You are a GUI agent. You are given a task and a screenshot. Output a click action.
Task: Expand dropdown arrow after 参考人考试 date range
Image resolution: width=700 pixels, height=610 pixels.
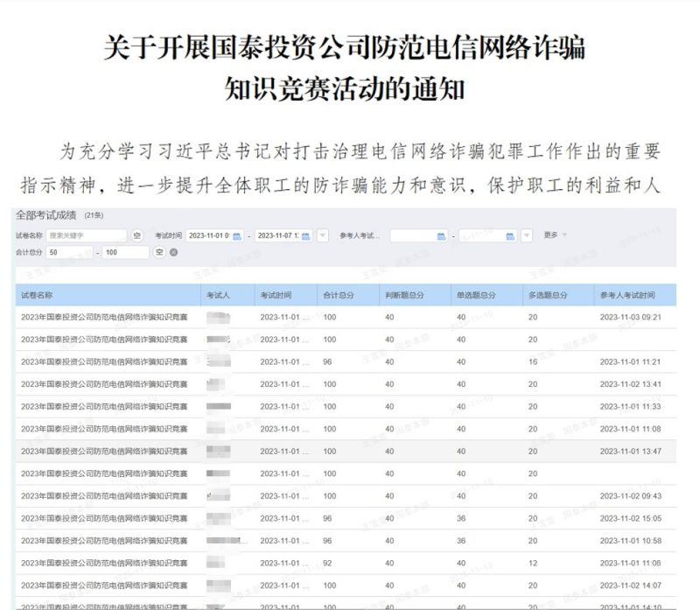pos(526,235)
